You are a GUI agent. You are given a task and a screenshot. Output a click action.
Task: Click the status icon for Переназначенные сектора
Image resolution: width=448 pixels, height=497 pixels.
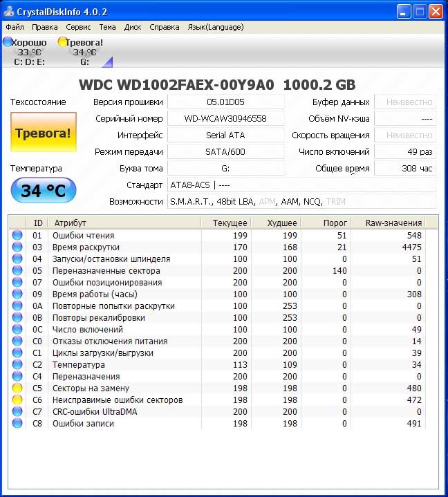pyautogui.click(x=17, y=270)
